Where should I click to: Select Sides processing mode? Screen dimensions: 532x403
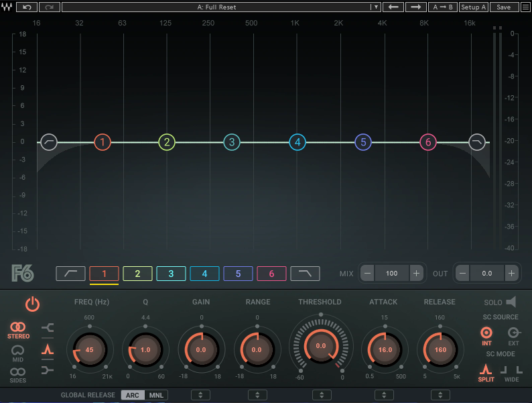point(18,375)
